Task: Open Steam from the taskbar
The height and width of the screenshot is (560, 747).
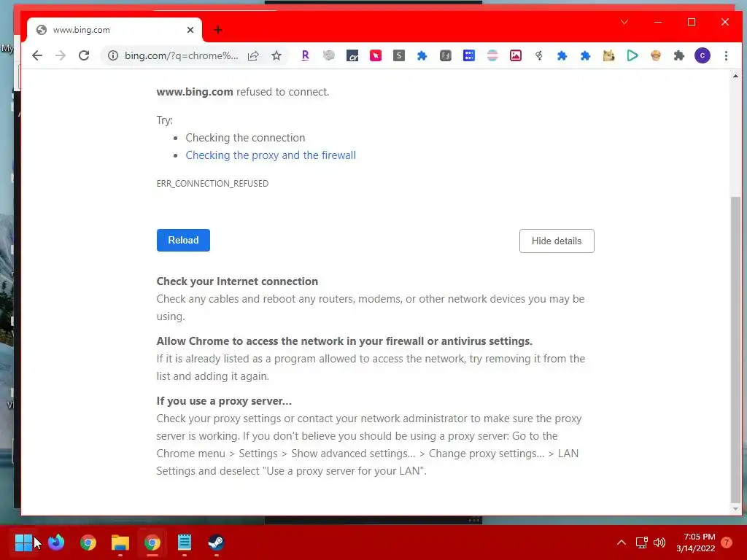Action: point(216,542)
